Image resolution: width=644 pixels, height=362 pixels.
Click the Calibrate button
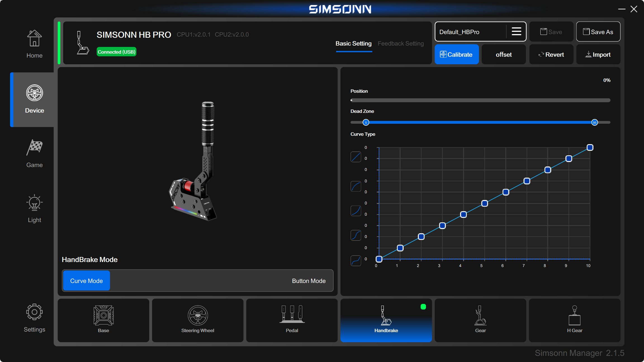(457, 54)
